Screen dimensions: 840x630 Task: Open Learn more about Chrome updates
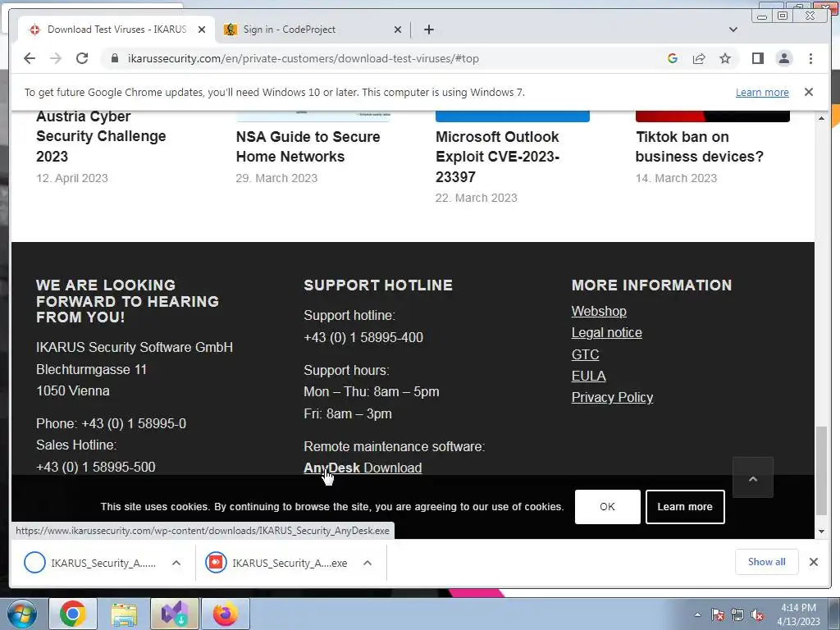coord(762,92)
